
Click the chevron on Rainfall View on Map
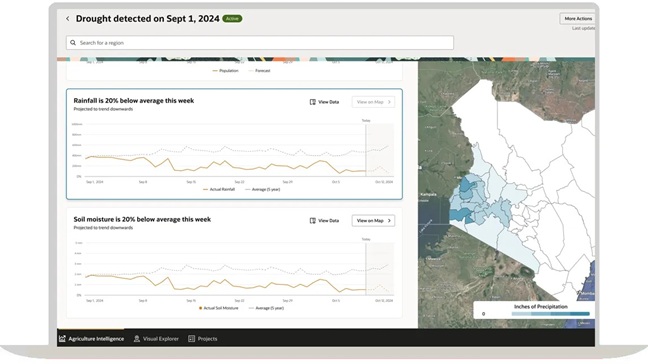point(389,102)
